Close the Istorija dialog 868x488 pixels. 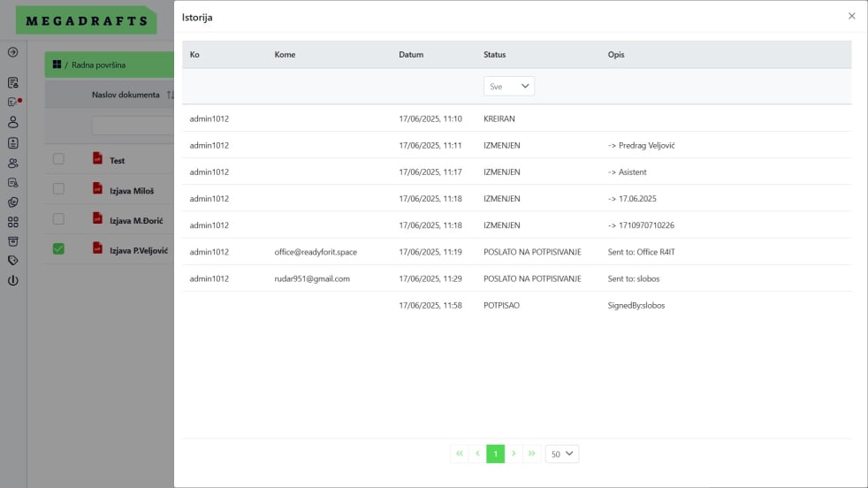[x=851, y=16]
